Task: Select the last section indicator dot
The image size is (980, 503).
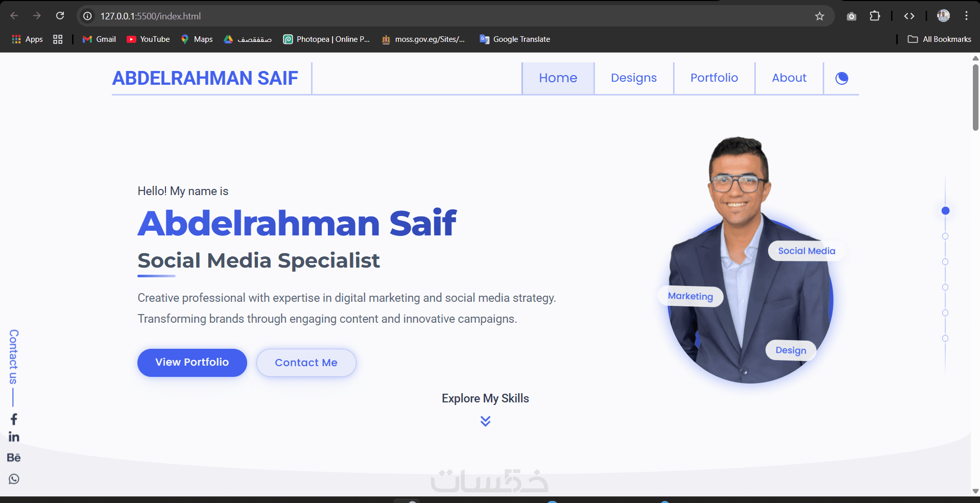Action: [x=945, y=339]
